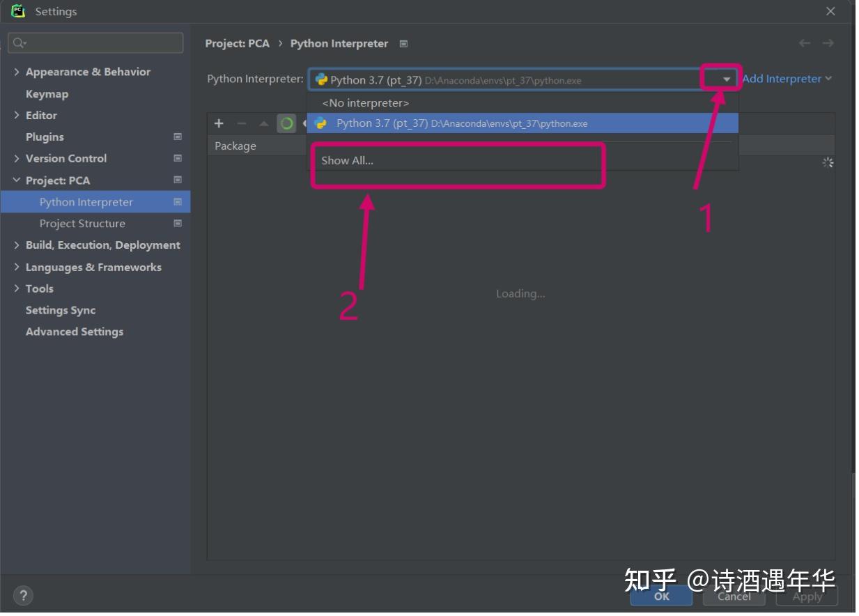Screen dimensions: 859x616
Task: Click the upgrade package up-arrow icon
Action: tap(263, 123)
